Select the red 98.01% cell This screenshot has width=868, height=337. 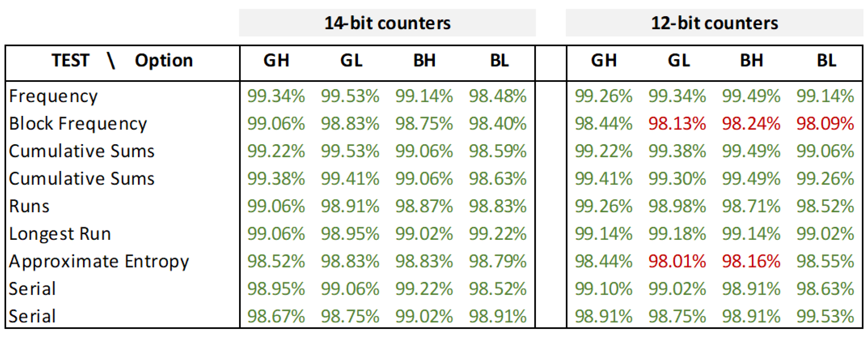[677, 261]
